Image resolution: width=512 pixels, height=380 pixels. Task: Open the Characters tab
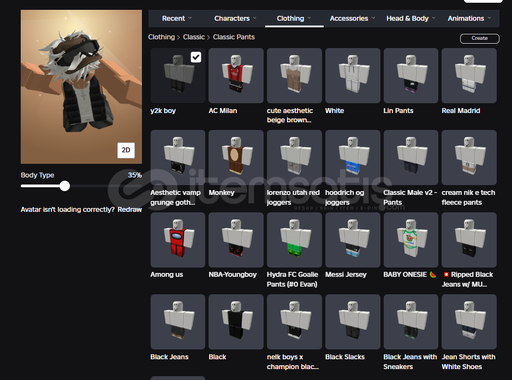pyautogui.click(x=232, y=18)
